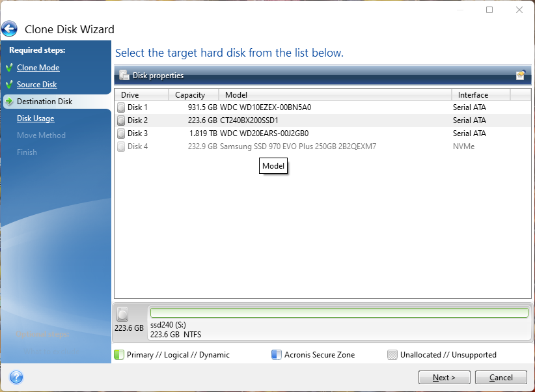
Task: Sort by the Model column header
Action: click(335, 95)
